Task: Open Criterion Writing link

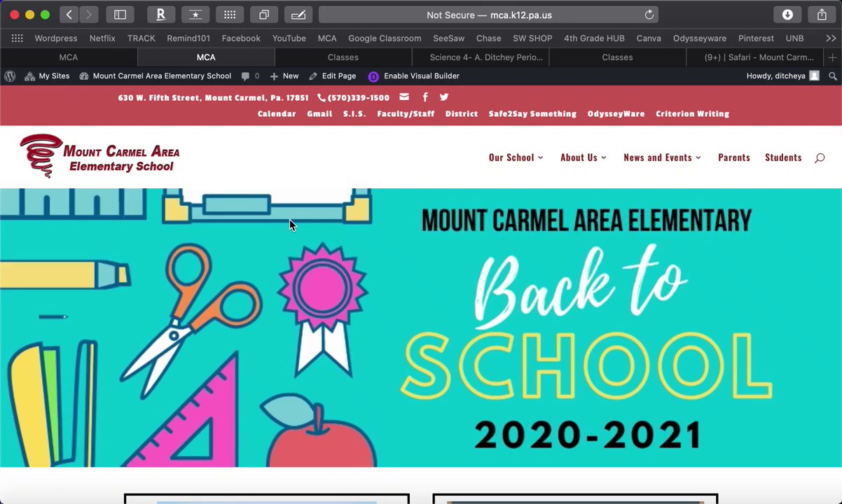Action: tap(692, 113)
